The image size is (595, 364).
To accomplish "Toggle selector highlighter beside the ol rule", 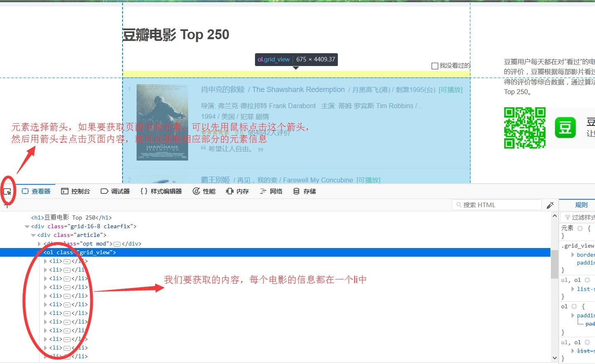I will pos(574,307).
